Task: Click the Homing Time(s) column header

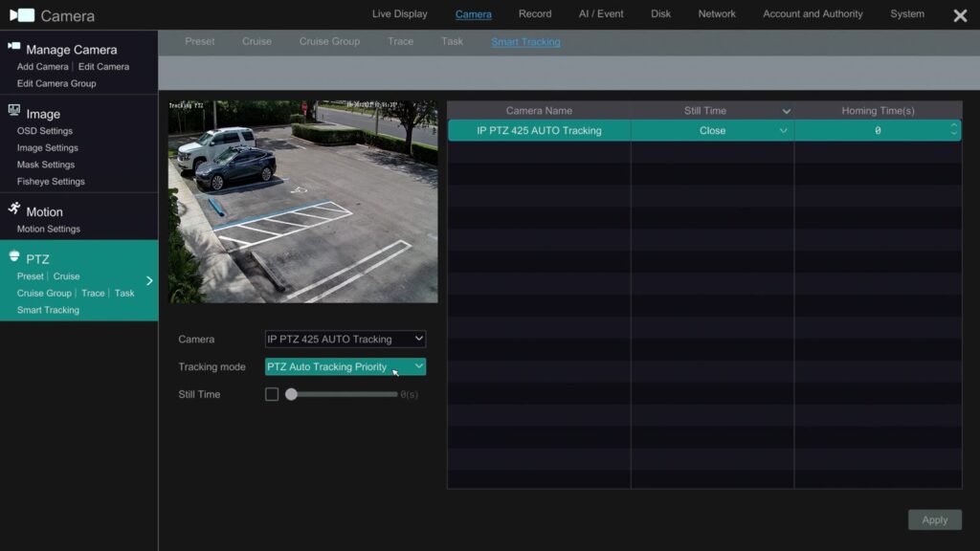Action: [x=878, y=111]
